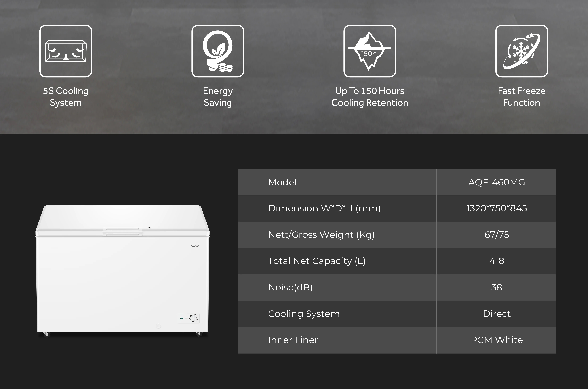Image resolution: width=588 pixels, height=389 pixels.
Task: Click the thermostat dial on the freezer
Action: point(193,318)
